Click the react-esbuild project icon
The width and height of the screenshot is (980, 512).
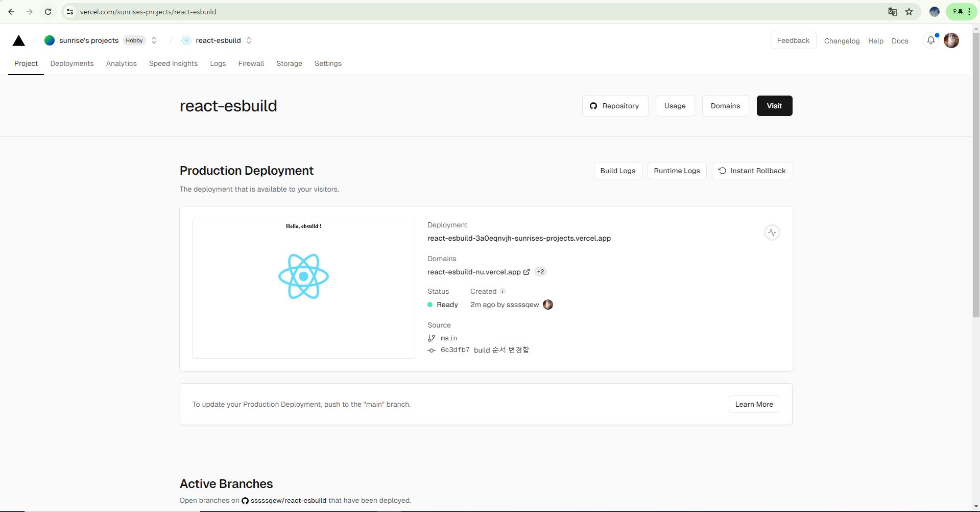pyautogui.click(x=186, y=40)
